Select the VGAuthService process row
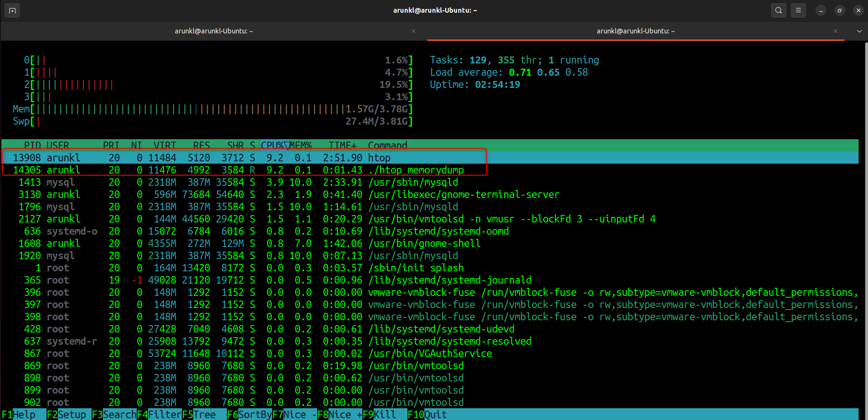 pyautogui.click(x=430, y=353)
